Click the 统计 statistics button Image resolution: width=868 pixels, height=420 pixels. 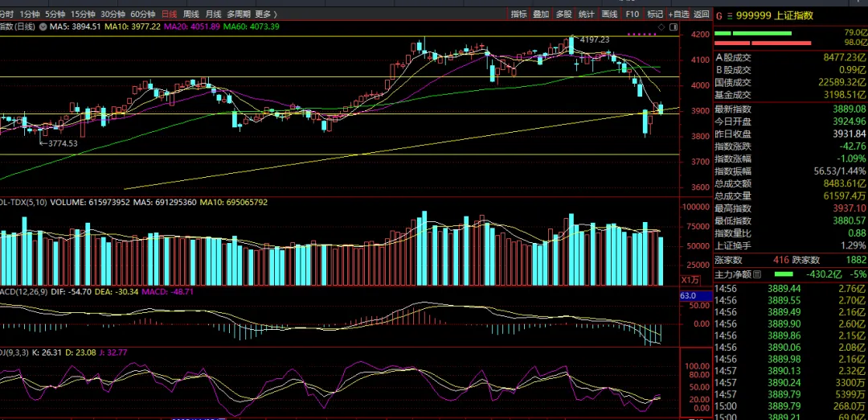[x=586, y=14]
